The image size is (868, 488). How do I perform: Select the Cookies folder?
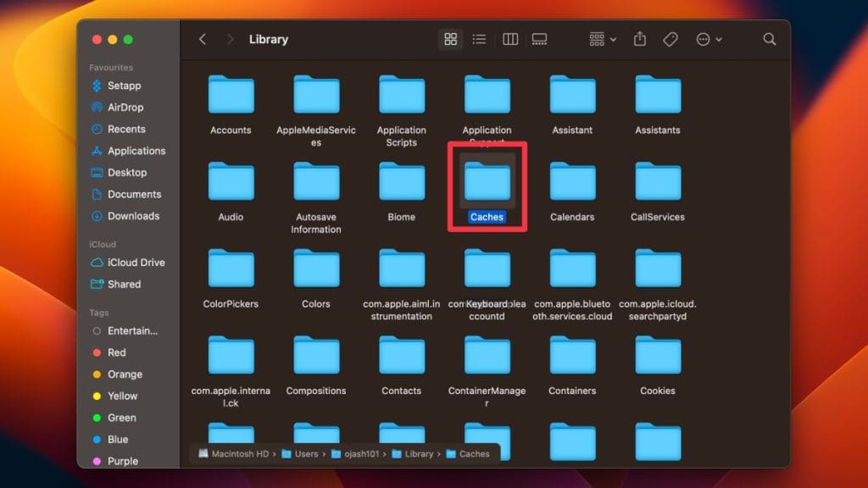658,355
